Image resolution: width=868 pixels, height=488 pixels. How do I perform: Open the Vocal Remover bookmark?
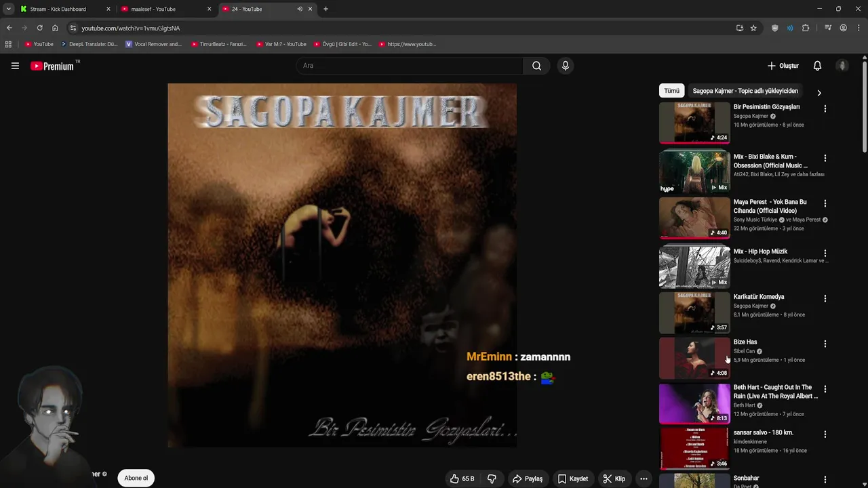pos(154,44)
